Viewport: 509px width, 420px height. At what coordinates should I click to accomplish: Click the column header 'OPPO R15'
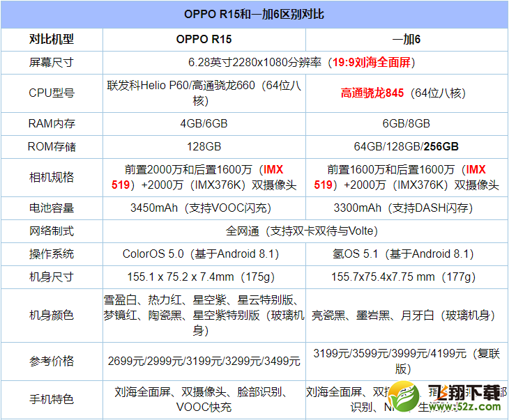click(204, 39)
